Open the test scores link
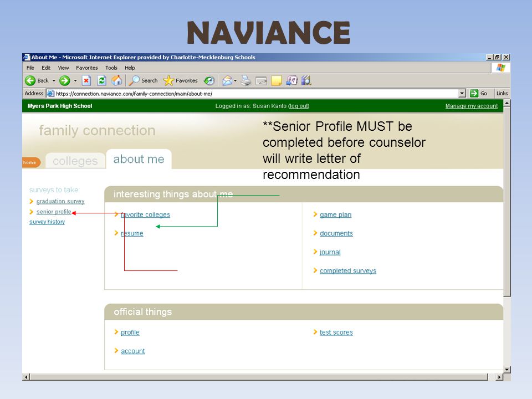The width and height of the screenshot is (532, 399). [336, 332]
